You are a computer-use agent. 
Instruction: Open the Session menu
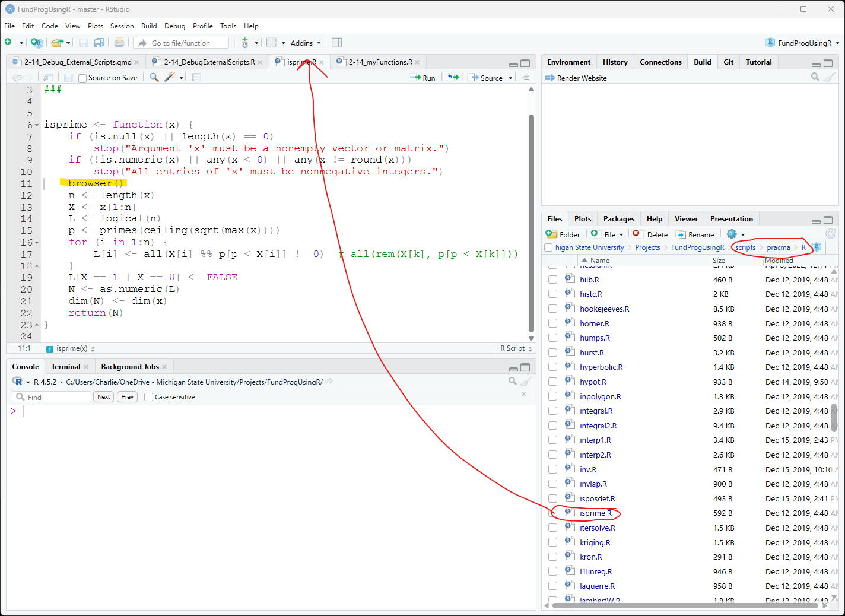[122, 26]
